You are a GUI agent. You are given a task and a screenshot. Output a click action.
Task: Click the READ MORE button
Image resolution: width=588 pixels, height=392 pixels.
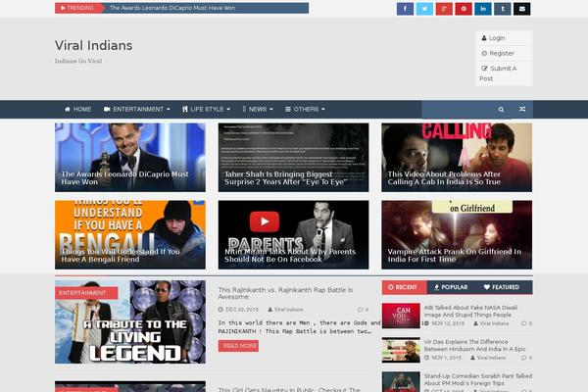(238, 346)
